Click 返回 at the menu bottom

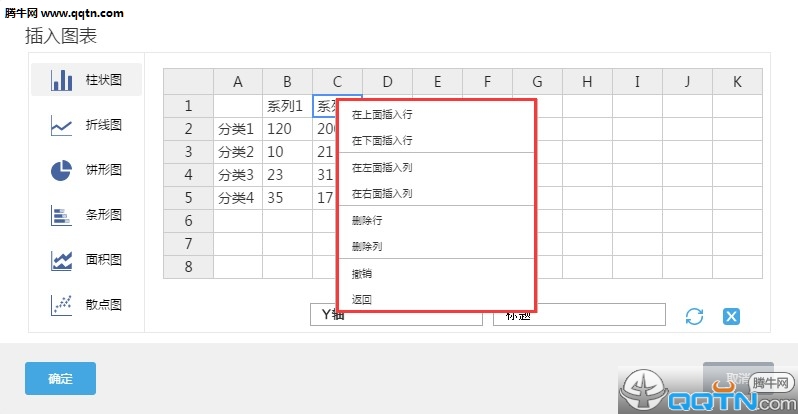(x=362, y=299)
